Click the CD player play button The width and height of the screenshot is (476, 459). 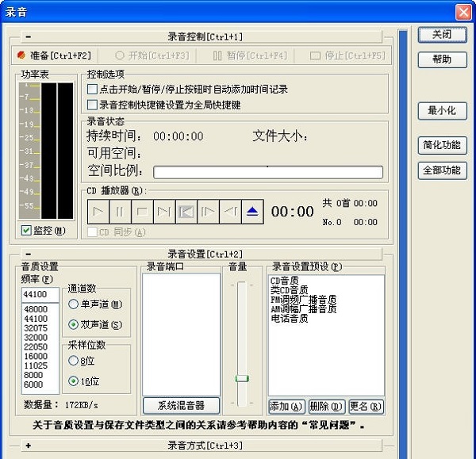[x=98, y=212]
